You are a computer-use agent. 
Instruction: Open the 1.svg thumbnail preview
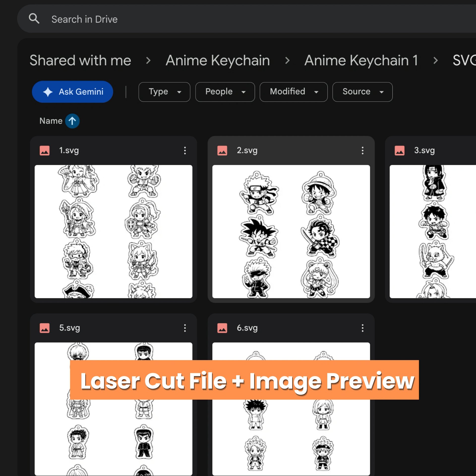pyautogui.click(x=113, y=231)
